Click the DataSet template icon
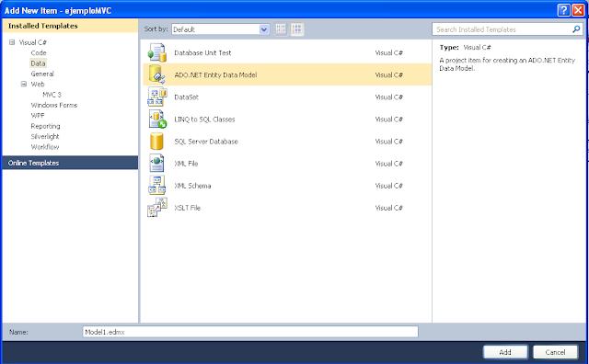The height and width of the screenshot is (364, 589). (x=157, y=97)
